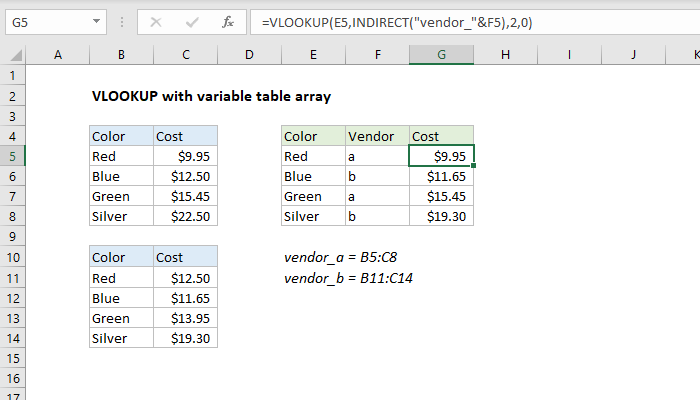Viewport: 700px width, 400px height.
Task: Select cell B14 containing 'Silver'
Action: pyautogui.click(x=121, y=338)
